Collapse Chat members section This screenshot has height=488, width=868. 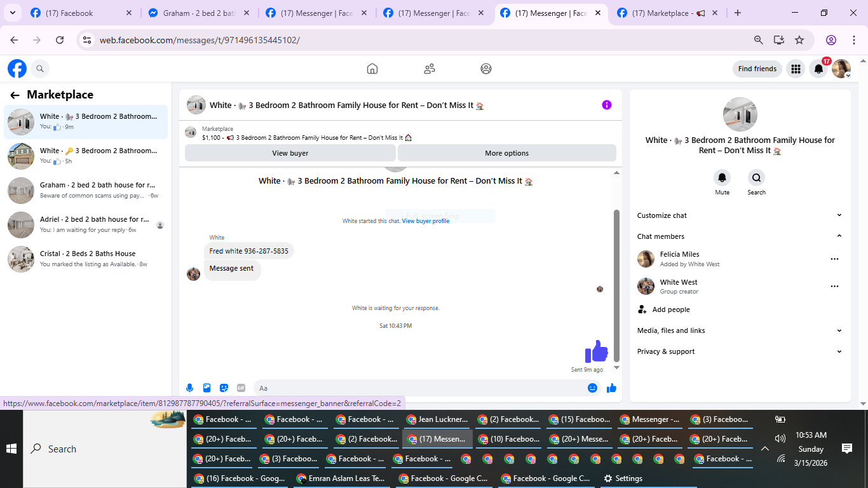tap(740, 236)
